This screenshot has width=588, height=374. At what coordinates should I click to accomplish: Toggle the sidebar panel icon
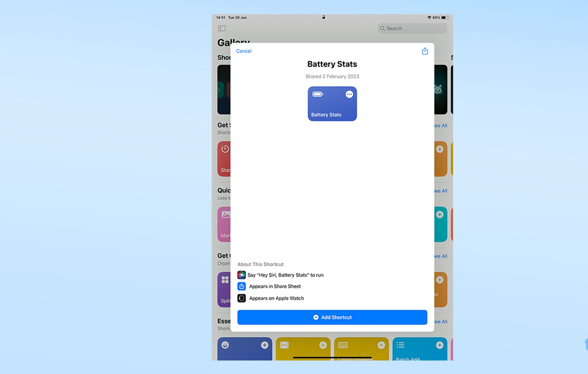click(x=222, y=28)
